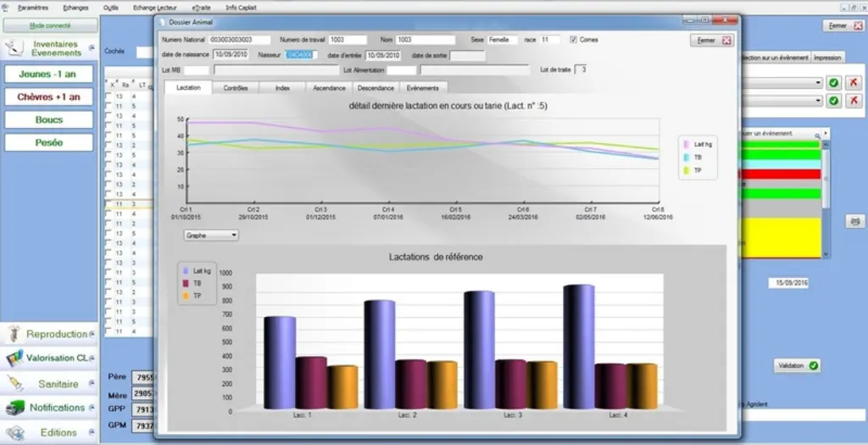Select the yellow row in event list
Image resolution: width=868 pixels, height=445 pixels.
click(x=780, y=236)
